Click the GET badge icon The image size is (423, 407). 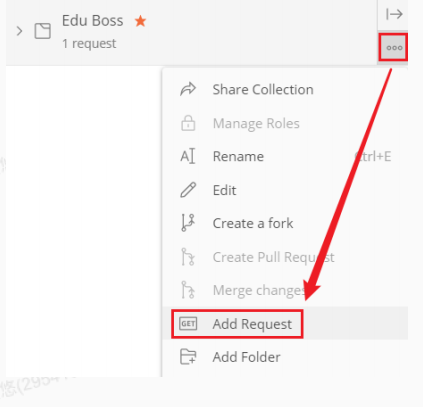click(x=188, y=324)
